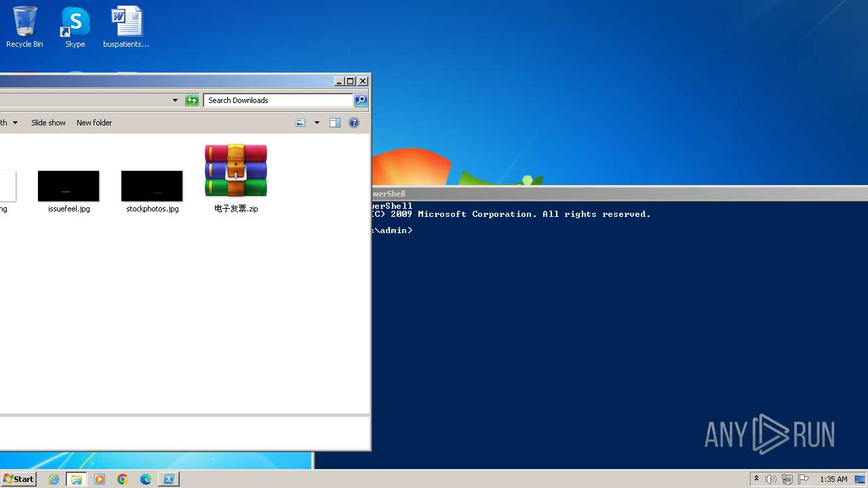Close the Explorer Downloads window
The width and height of the screenshot is (868, 488).
tap(363, 81)
